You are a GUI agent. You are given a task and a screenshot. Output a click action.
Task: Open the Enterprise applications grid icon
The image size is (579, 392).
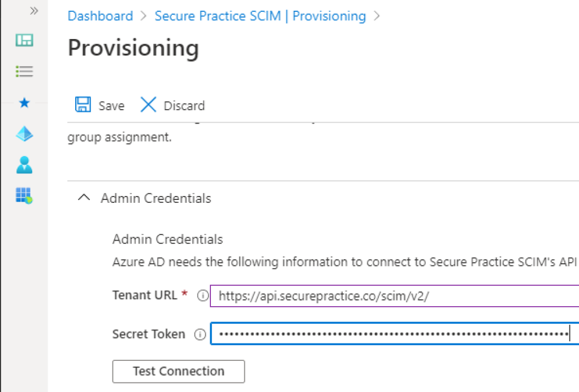pyautogui.click(x=24, y=195)
